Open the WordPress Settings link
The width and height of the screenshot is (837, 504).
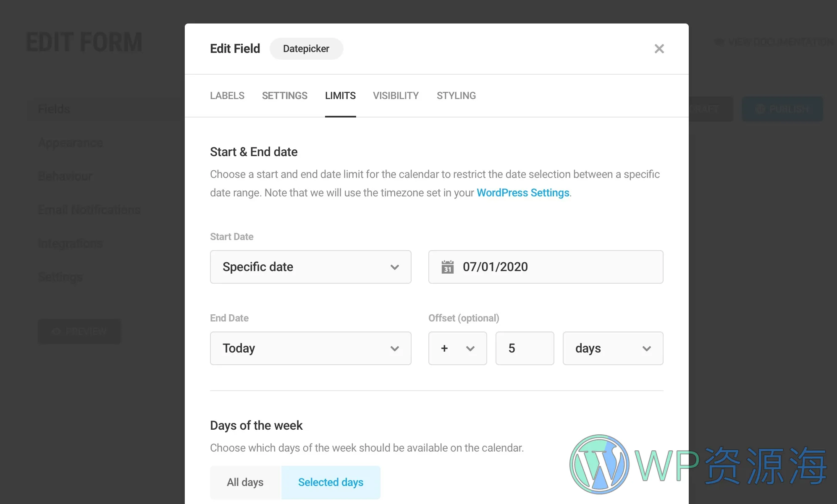(x=523, y=193)
